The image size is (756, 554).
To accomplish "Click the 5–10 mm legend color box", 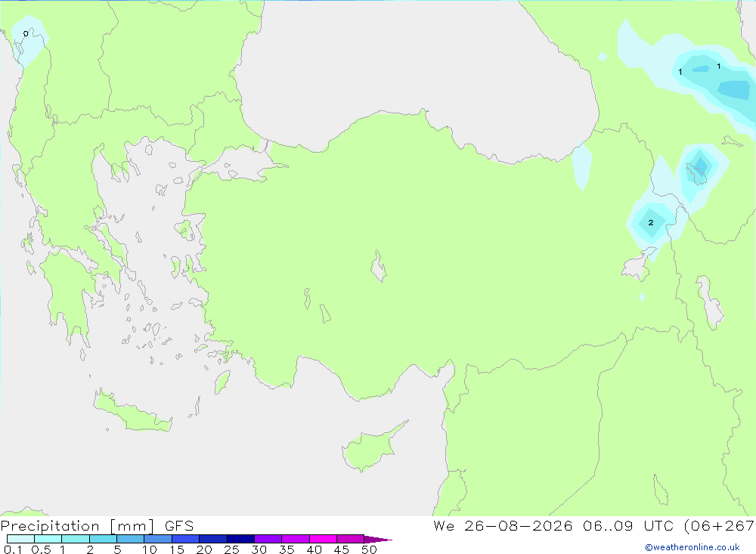I will [131, 539].
